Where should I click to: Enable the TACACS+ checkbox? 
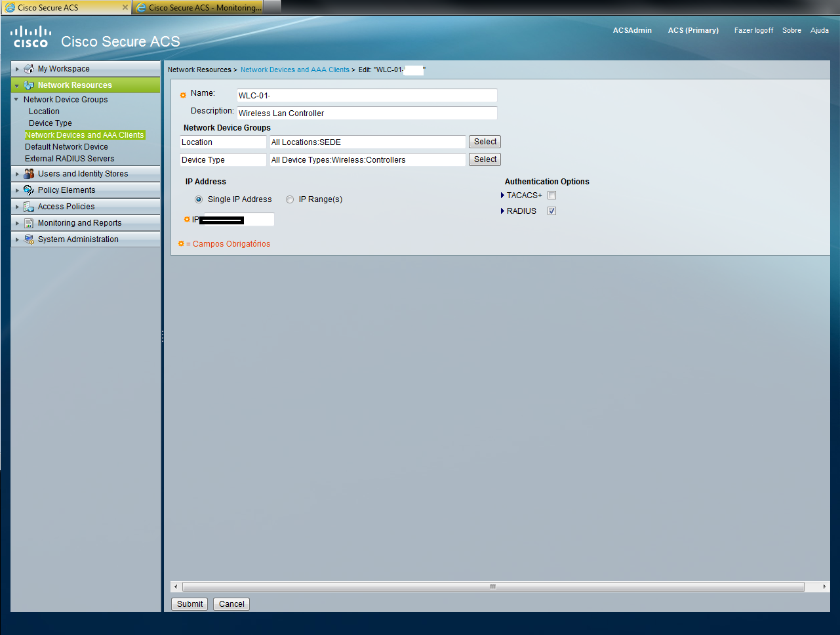tap(551, 195)
